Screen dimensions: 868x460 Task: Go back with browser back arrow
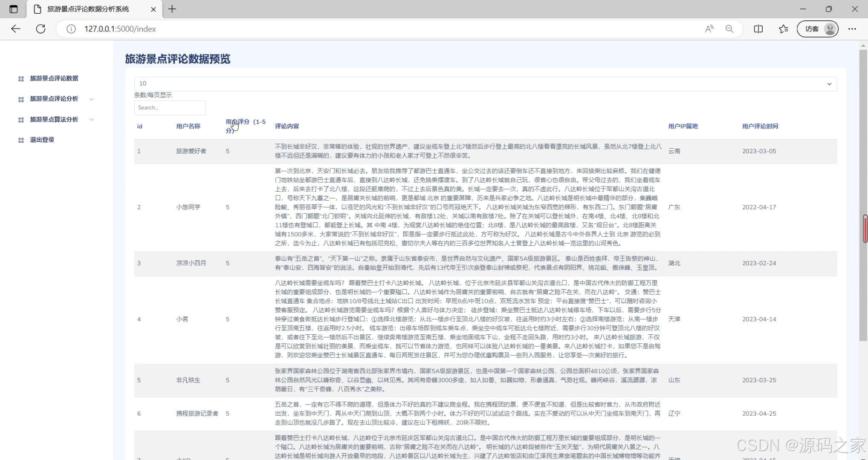pyautogui.click(x=16, y=29)
